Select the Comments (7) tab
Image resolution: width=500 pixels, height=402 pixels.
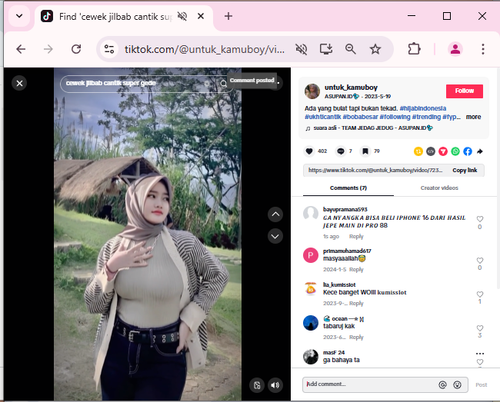tap(348, 188)
